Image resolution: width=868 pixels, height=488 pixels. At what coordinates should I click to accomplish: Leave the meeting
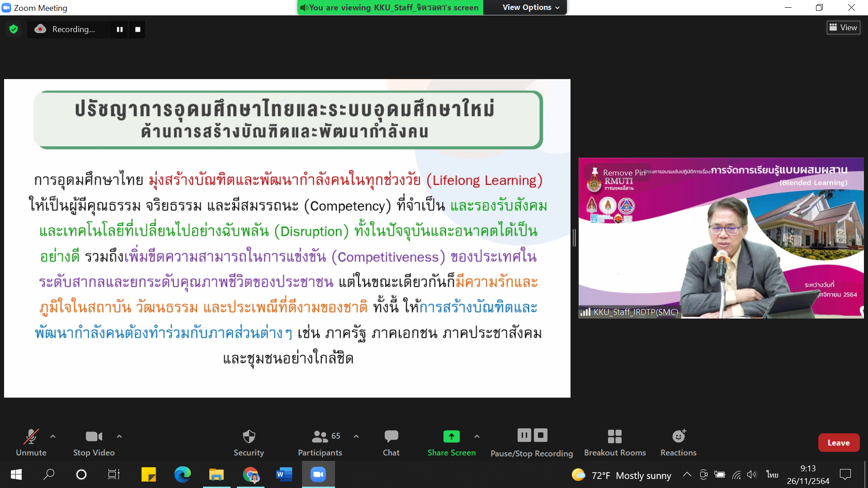click(838, 443)
